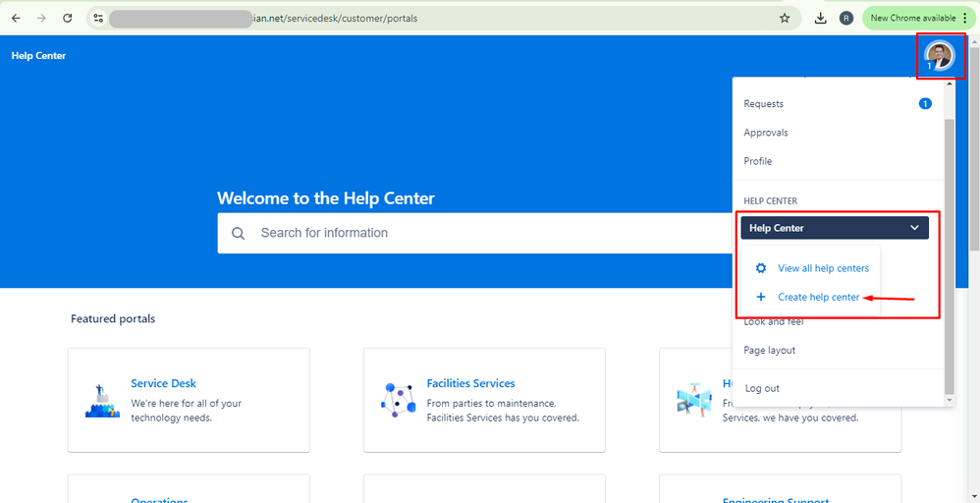Open the site information icon in address bar

pos(98,18)
